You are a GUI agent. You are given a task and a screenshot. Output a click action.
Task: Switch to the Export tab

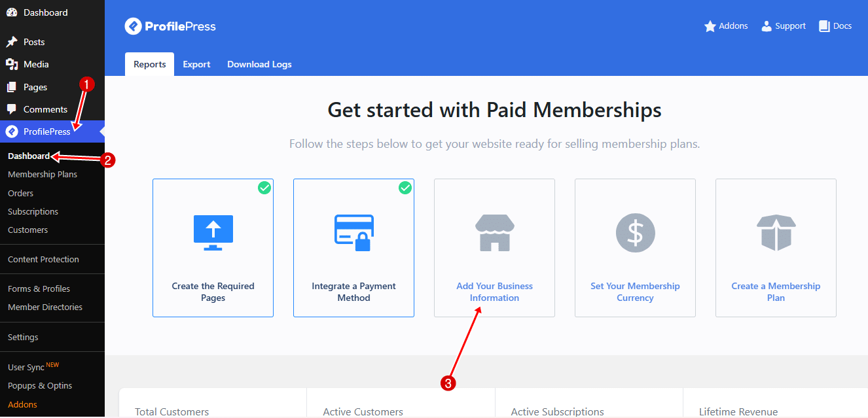[196, 64]
